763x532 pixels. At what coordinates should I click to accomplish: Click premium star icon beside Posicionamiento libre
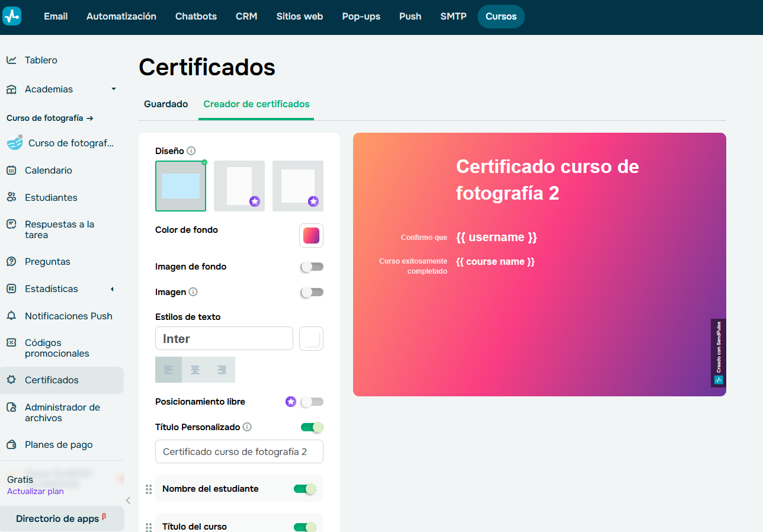pos(290,402)
